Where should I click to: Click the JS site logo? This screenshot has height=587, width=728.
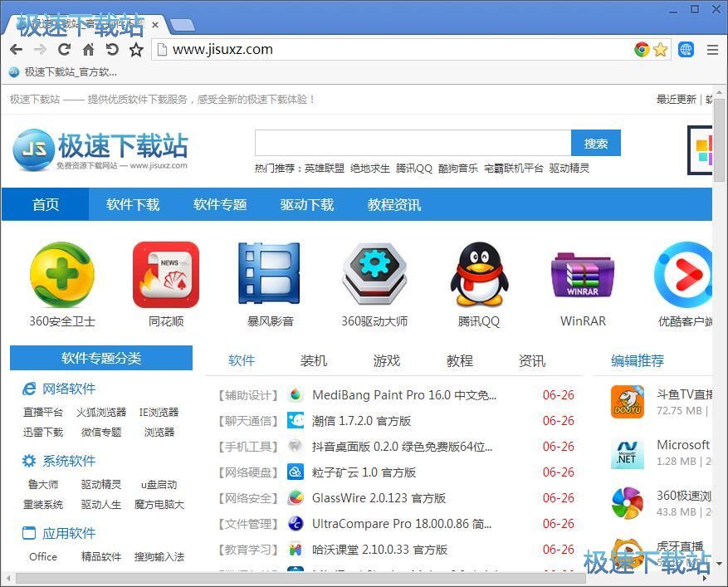(x=100, y=150)
